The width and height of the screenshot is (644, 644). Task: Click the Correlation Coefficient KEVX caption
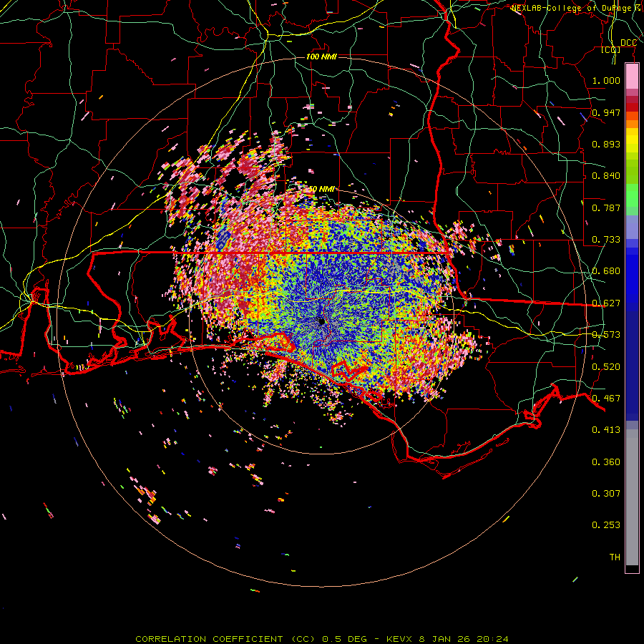pos(322,639)
